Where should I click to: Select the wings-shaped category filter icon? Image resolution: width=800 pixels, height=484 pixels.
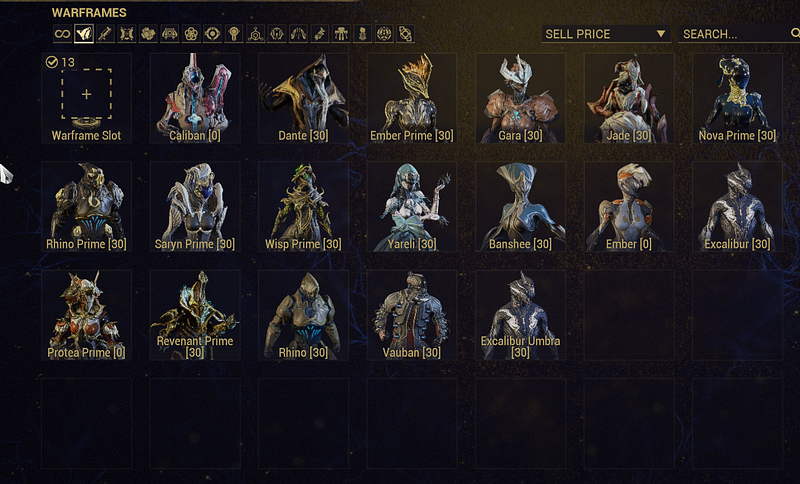pyautogui.click(x=298, y=34)
